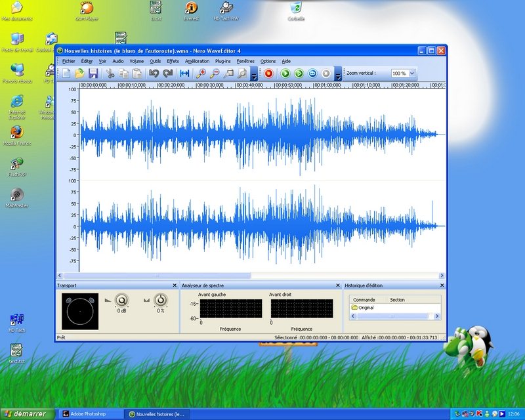Image resolution: width=525 pixels, height=420 pixels.
Task: Click the volume knob showing 0 dB
Action: (122, 301)
